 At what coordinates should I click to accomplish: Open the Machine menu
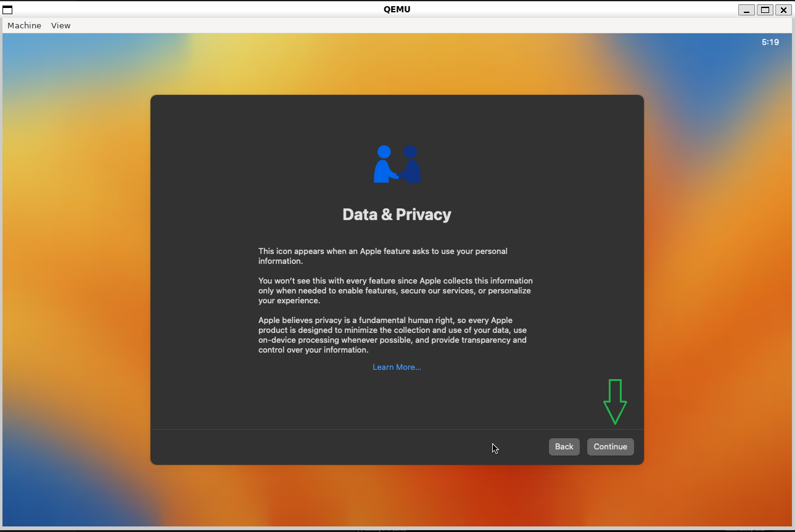[24, 25]
